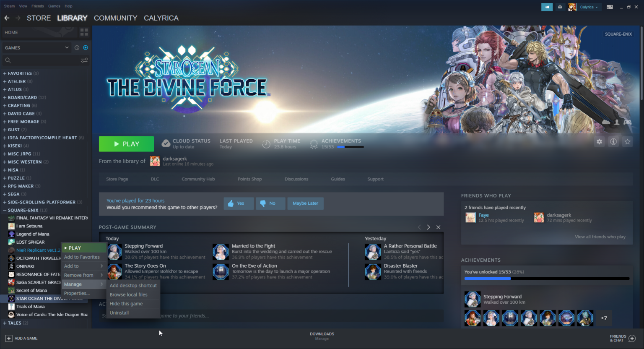644x349 pixels.
Task: Click the No thumbs-down button
Action: (270, 203)
